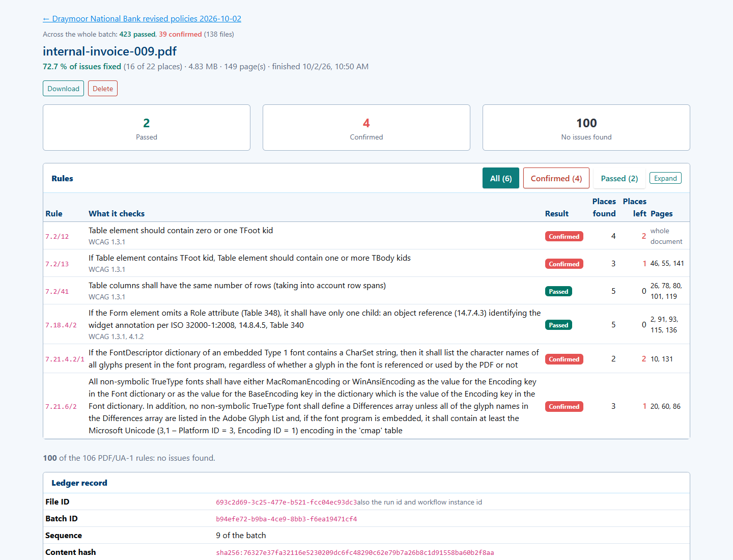Click the '423 passed' batch count

[x=137, y=35]
